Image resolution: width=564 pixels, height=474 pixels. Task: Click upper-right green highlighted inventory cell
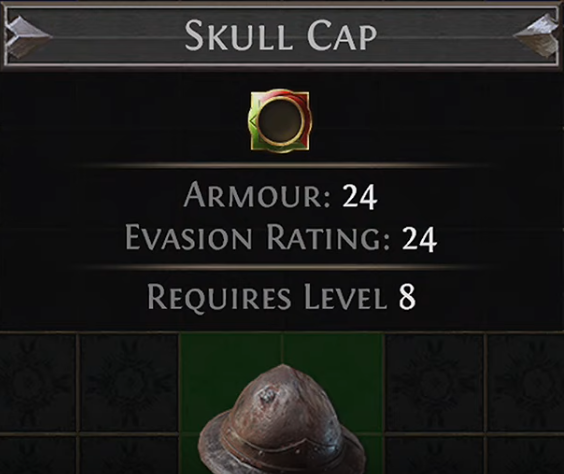click(x=333, y=383)
